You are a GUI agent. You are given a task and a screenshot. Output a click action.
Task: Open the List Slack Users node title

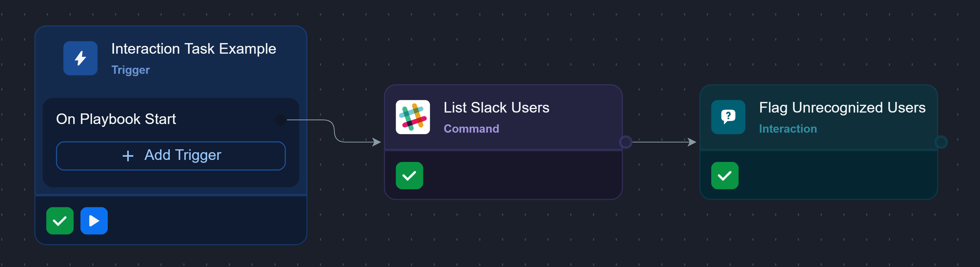pos(496,108)
